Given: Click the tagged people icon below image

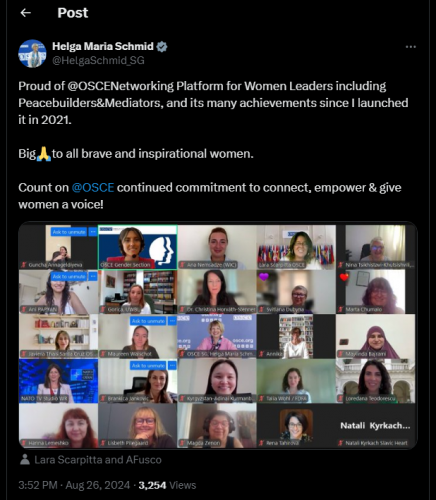Looking at the screenshot, I should (x=25, y=460).
